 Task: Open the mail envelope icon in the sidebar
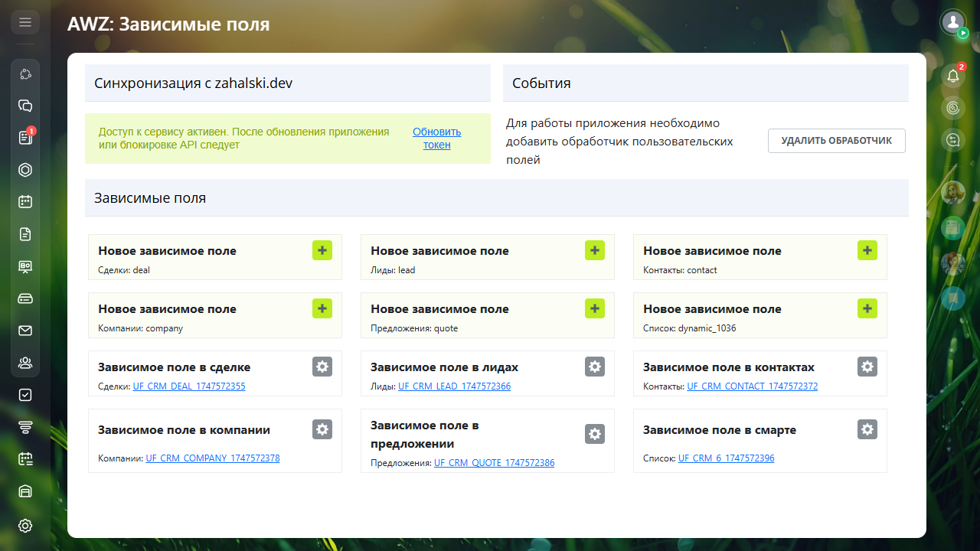pos(25,331)
